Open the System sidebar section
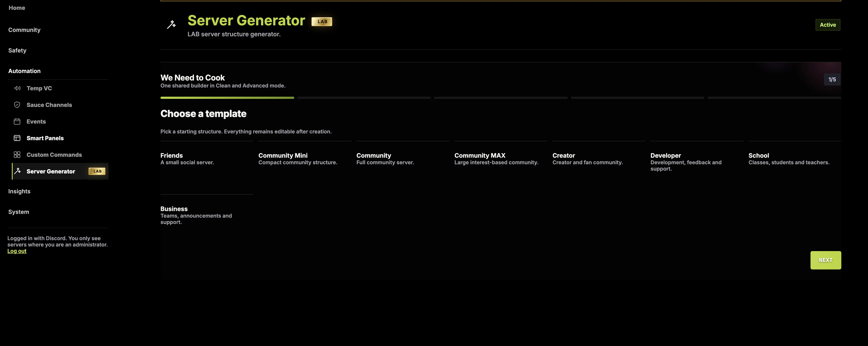868x346 pixels. pyautogui.click(x=19, y=212)
